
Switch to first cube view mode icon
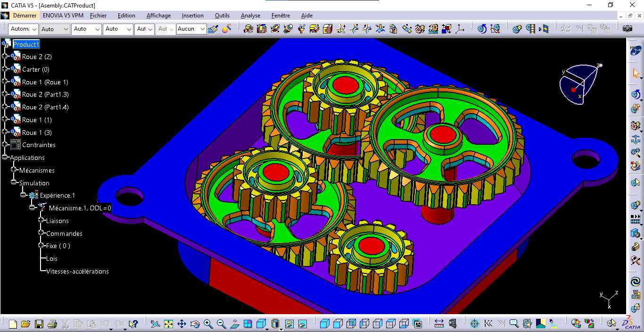(x=324, y=324)
